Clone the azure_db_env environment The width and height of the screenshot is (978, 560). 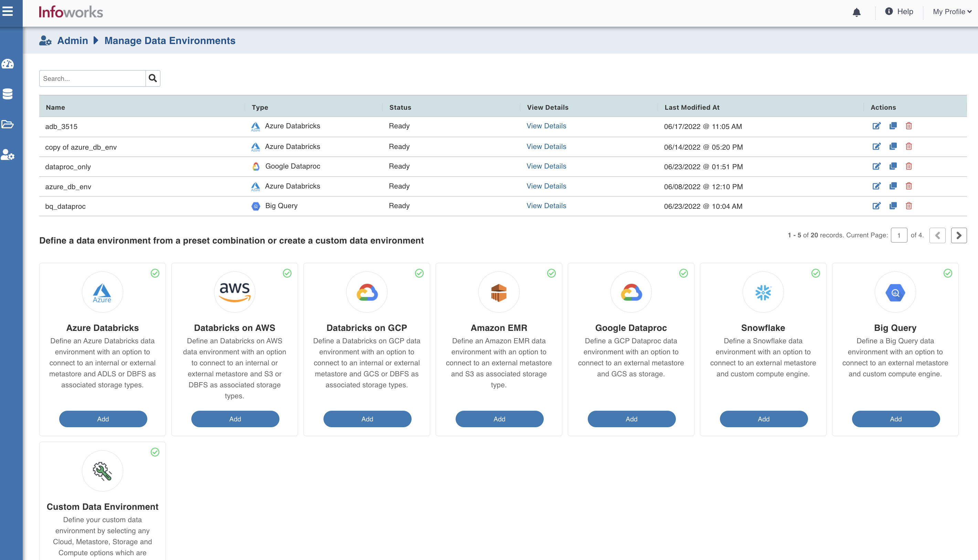[x=893, y=186]
